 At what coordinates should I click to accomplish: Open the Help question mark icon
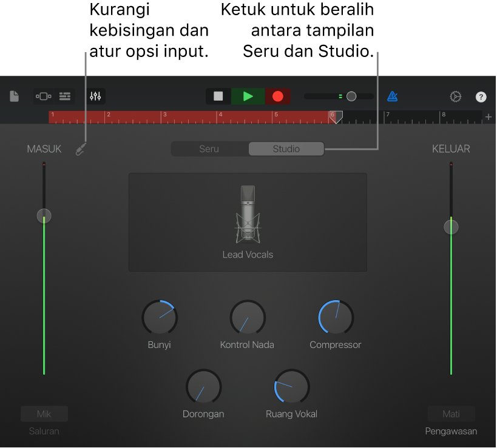click(481, 96)
